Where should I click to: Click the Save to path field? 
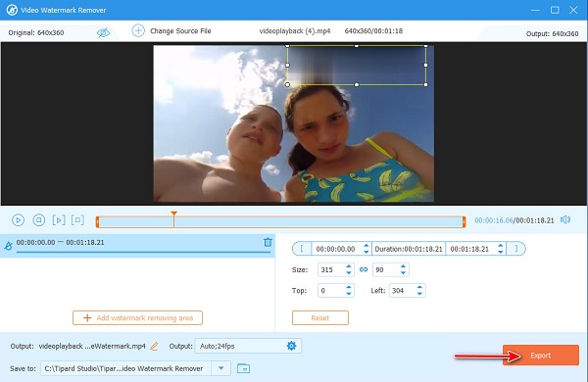(x=126, y=368)
